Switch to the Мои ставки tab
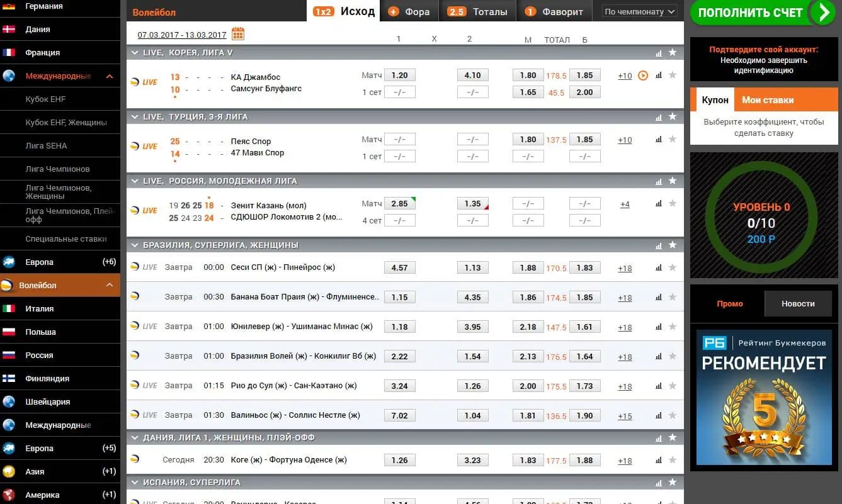 point(768,100)
